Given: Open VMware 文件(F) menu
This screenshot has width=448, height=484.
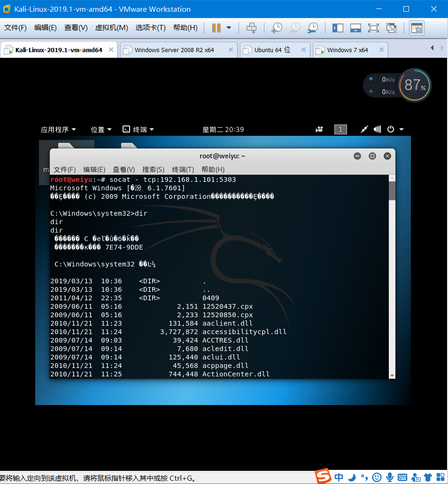Looking at the screenshot, I should [15, 28].
